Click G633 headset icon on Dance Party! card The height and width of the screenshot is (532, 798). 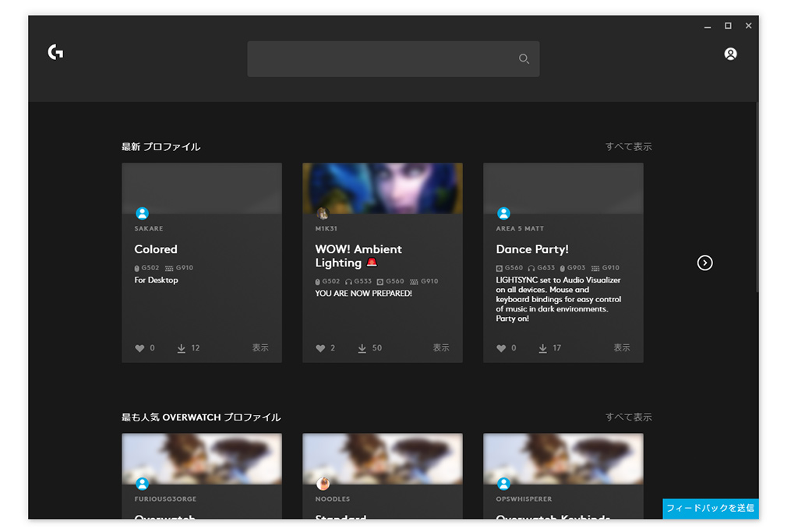pos(531,268)
